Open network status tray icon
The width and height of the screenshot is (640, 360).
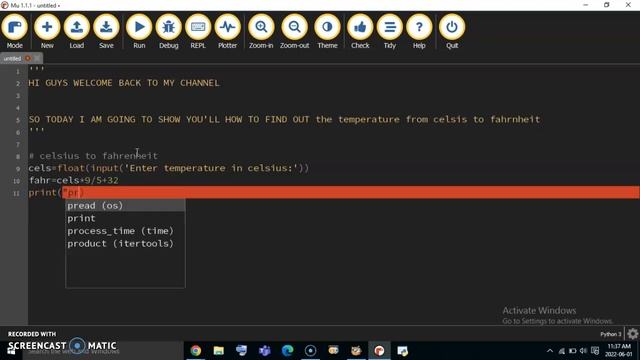562,351
